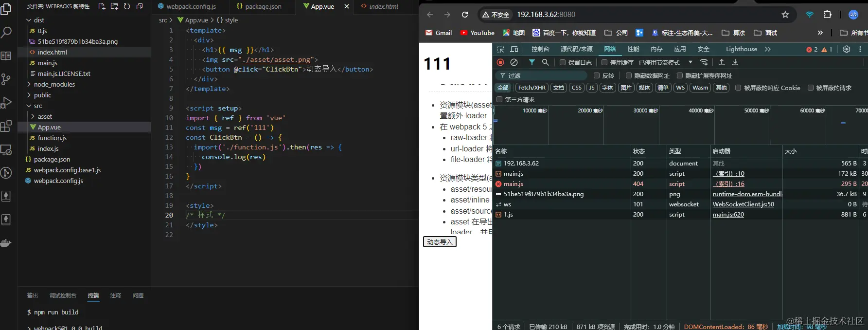Activate DevTools inspect element picker
868x330 pixels.
click(500, 49)
